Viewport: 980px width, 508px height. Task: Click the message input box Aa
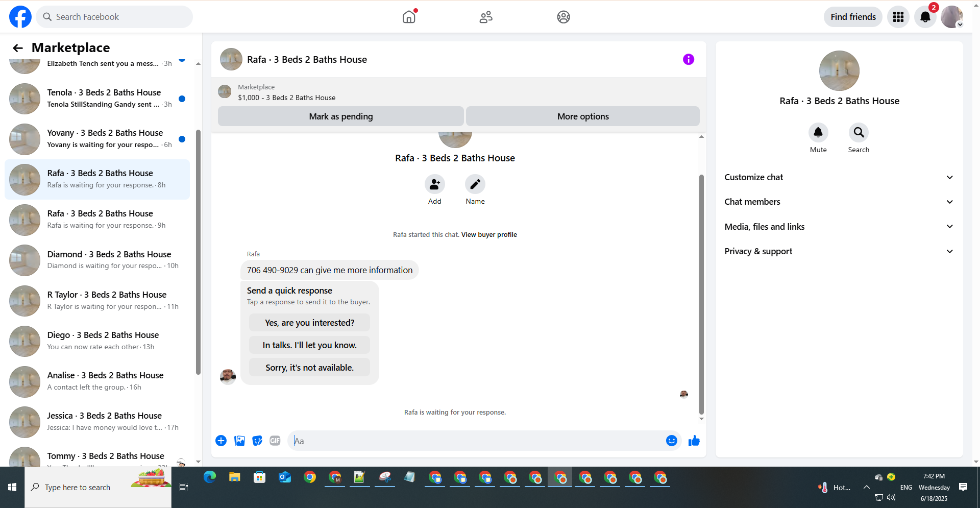476,441
